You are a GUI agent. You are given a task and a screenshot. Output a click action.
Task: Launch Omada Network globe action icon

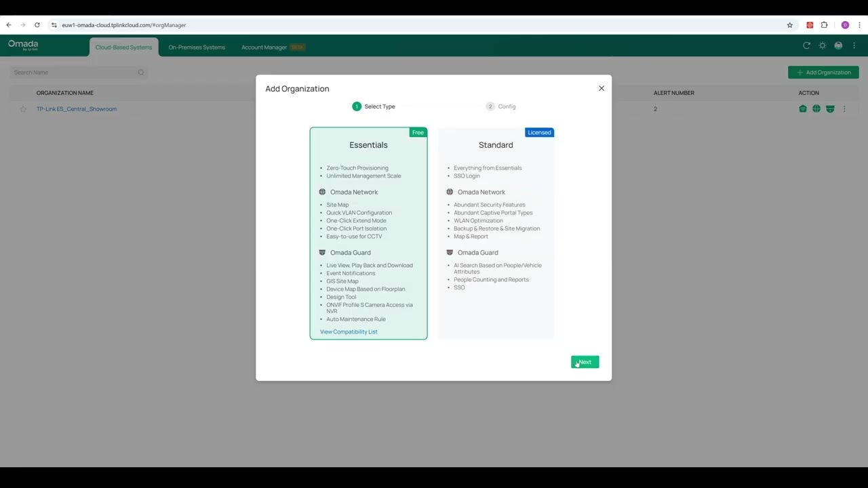point(816,109)
